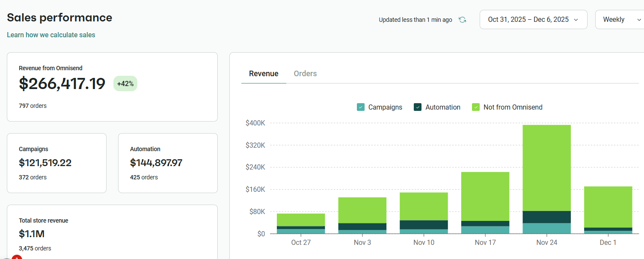The width and height of the screenshot is (644, 259).
Task: Select the Revenue from Omnisend card
Action: click(x=112, y=86)
